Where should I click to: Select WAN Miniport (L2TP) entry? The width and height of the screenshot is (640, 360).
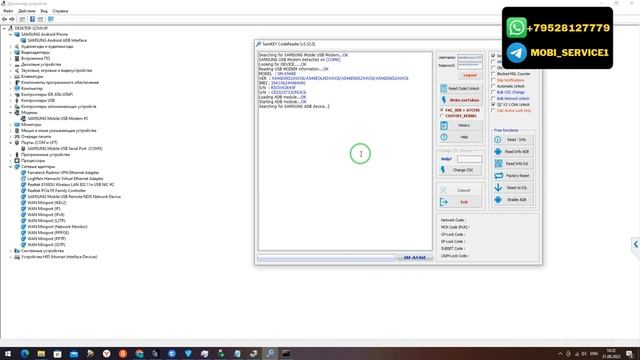click(x=46, y=221)
